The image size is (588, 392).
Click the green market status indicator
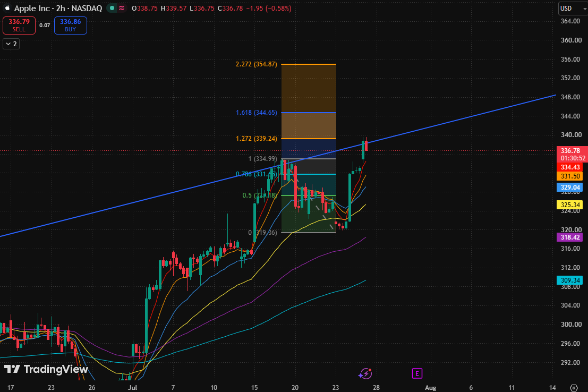pyautogui.click(x=112, y=8)
